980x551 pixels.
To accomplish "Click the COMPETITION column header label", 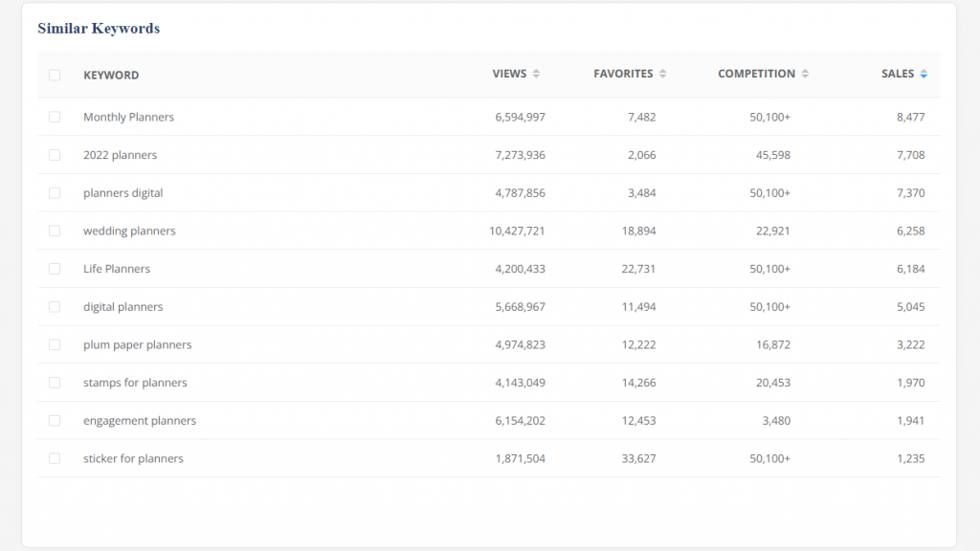I will [x=756, y=75].
